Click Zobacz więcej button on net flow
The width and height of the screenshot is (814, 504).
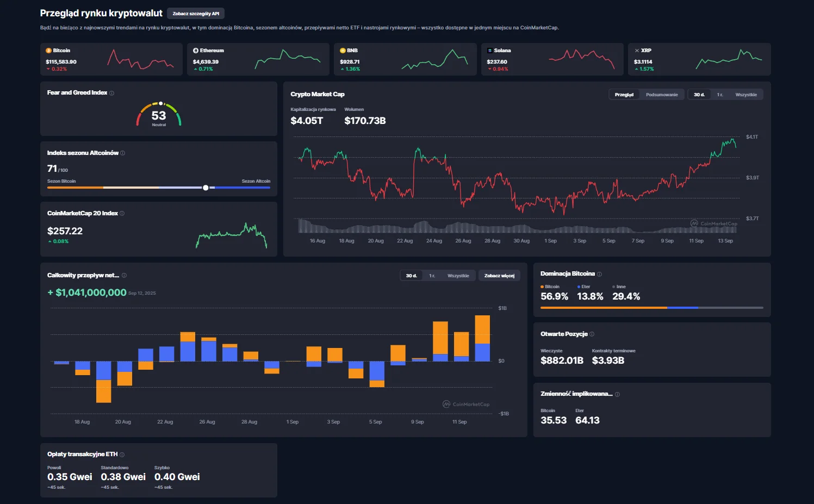click(x=499, y=276)
